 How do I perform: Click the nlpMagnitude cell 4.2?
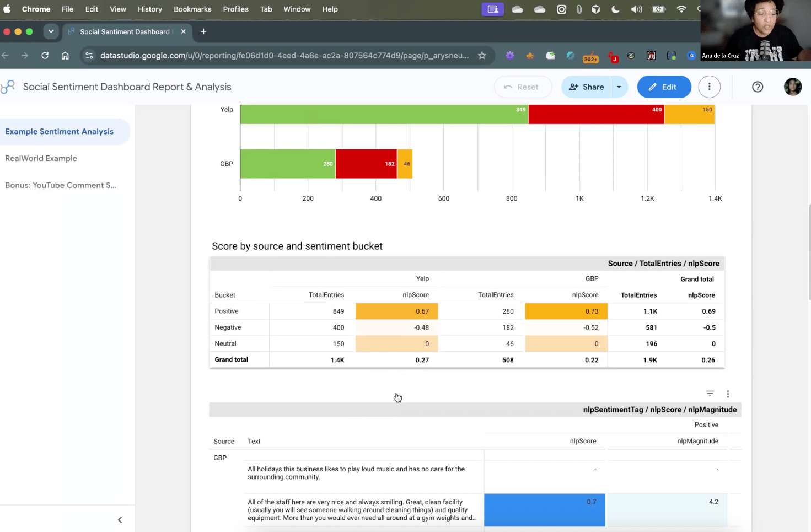[667, 510]
